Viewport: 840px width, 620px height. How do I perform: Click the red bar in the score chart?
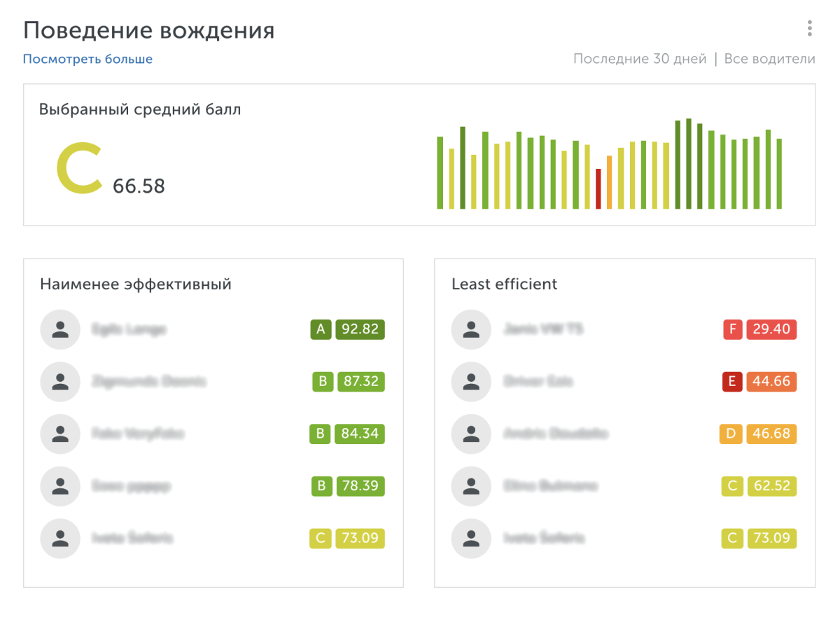click(x=598, y=188)
